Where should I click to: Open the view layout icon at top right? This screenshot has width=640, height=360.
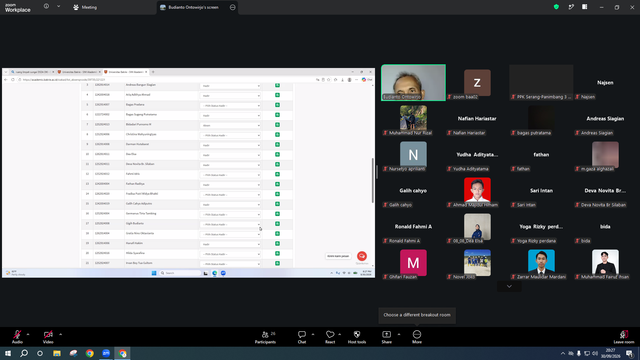(584, 7)
